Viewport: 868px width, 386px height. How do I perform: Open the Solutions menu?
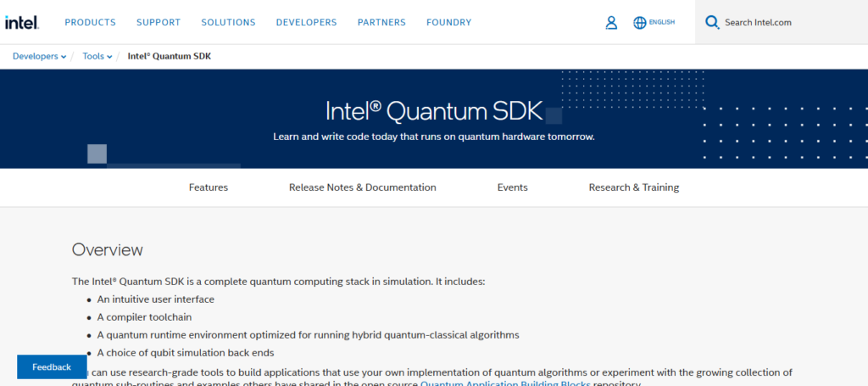click(x=228, y=22)
